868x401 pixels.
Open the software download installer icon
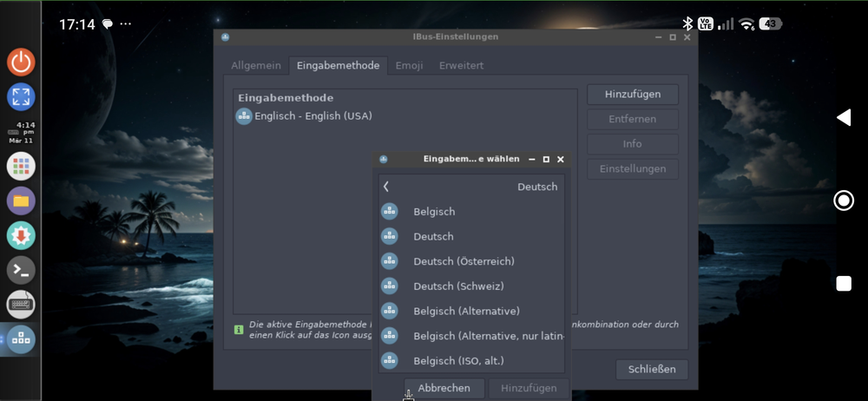pyautogui.click(x=21, y=235)
